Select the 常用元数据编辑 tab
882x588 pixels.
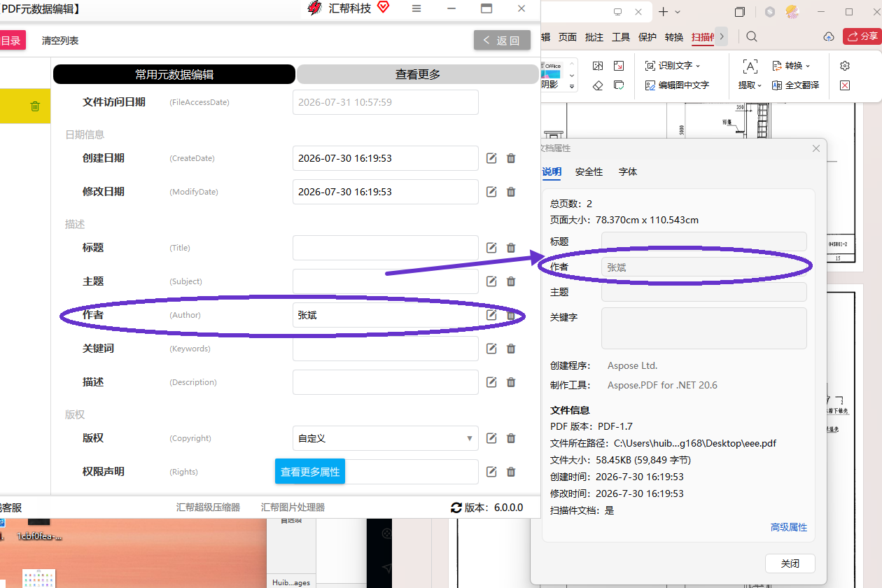pyautogui.click(x=174, y=74)
